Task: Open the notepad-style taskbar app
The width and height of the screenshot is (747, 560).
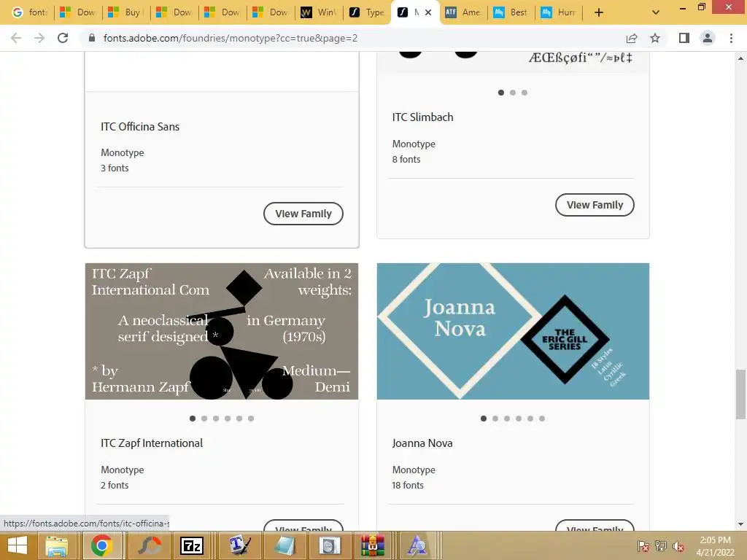Action: (x=285, y=545)
